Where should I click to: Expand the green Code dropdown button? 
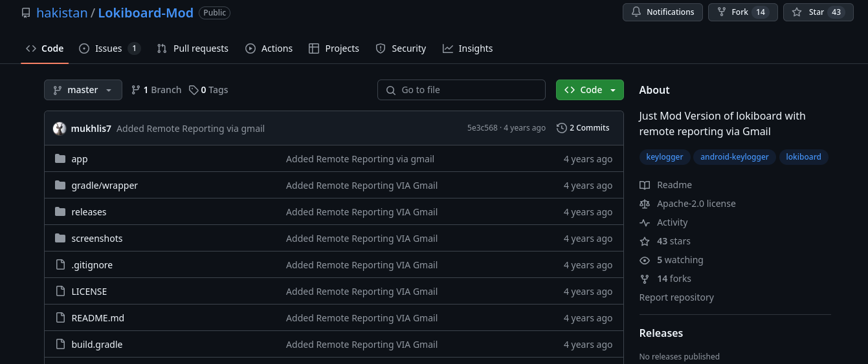[x=590, y=90]
